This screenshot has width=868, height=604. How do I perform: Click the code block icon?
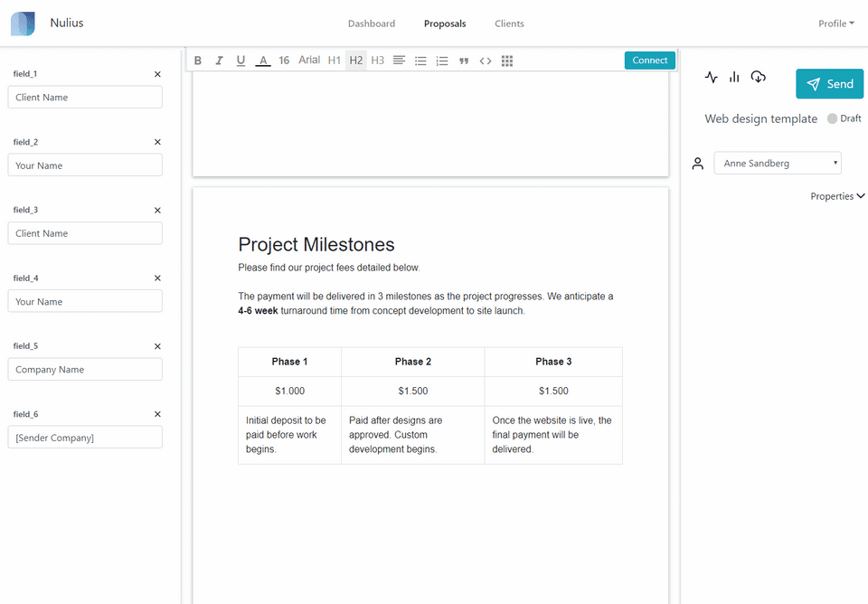pyautogui.click(x=486, y=61)
